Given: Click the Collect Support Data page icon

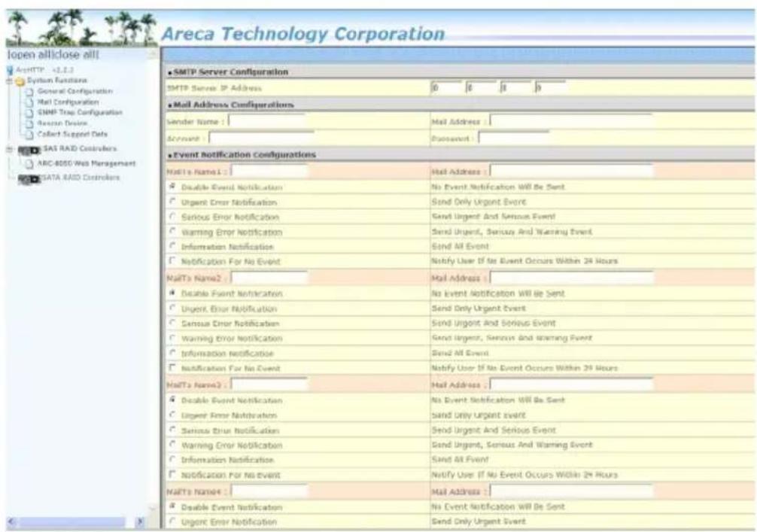Looking at the screenshot, I should 30,134.
